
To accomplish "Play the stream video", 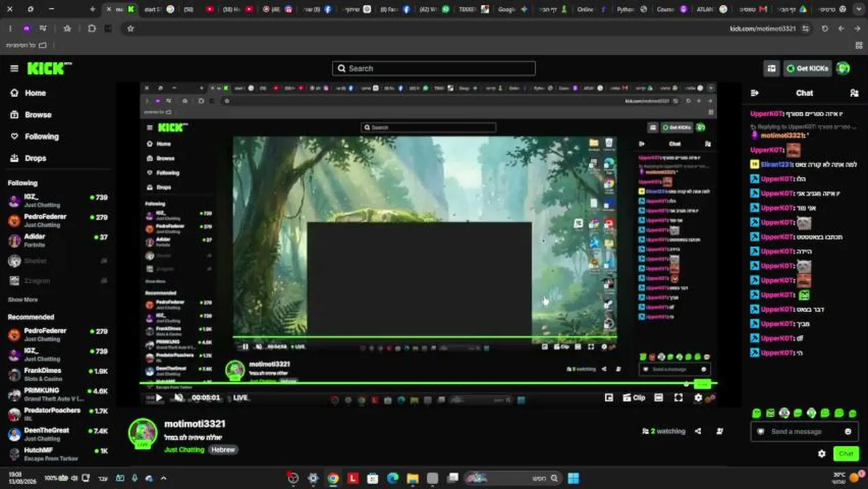I will 159,398.
